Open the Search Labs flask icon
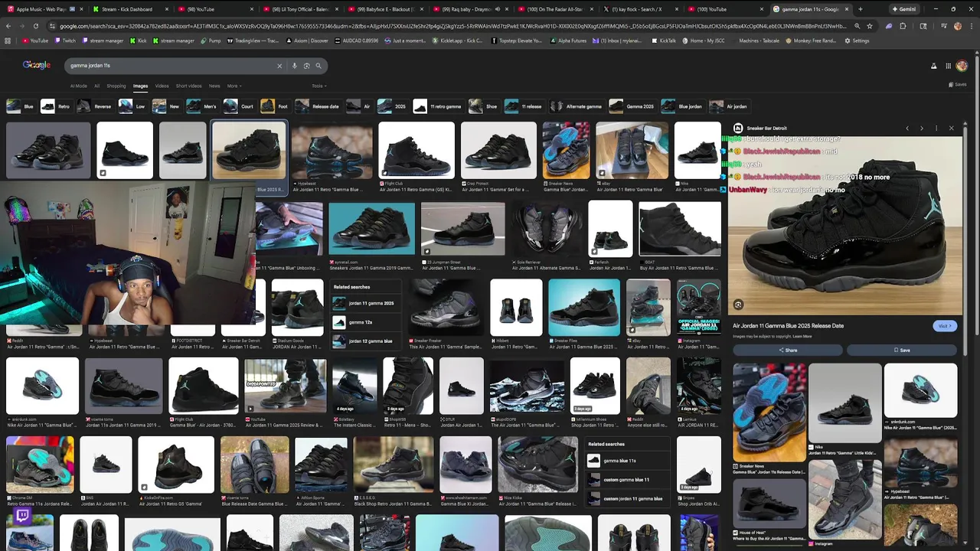This screenshot has height=551, width=980. click(x=933, y=66)
